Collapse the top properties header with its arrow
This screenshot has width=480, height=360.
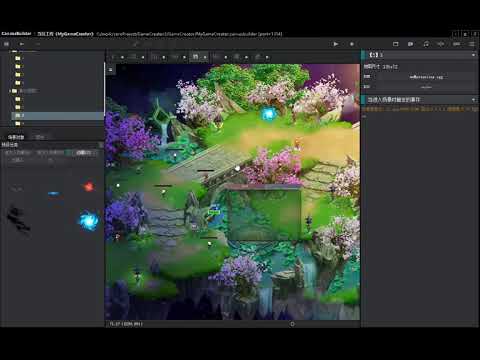tap(473, 55)
